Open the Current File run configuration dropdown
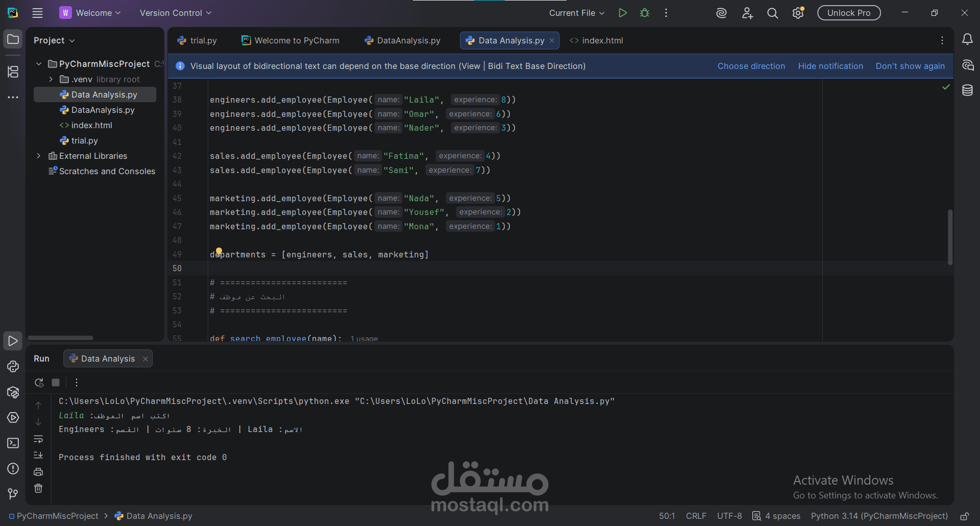Viewport: 980px width, 526px height. [x=577, y=13]
